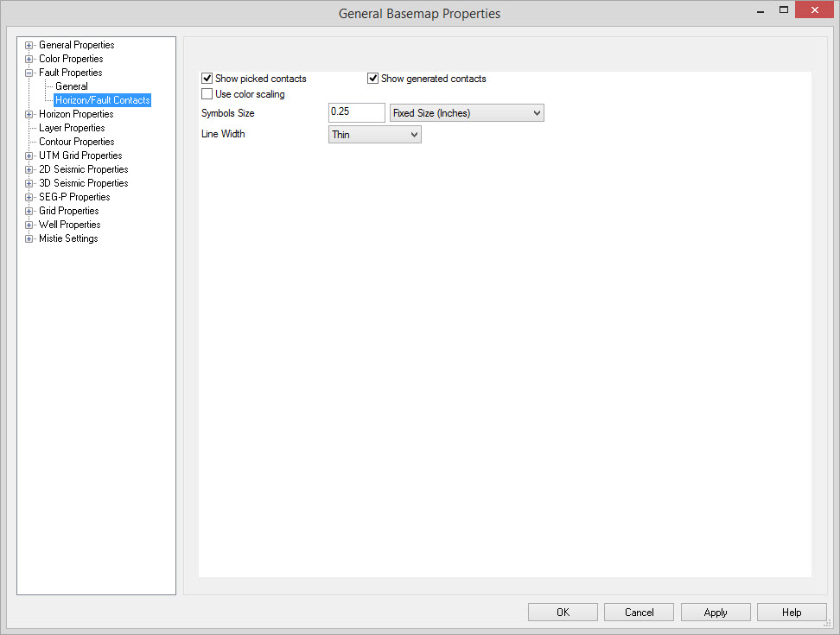
Task: Open the Fixed Size (Inches) dropdown
Action: point(467,113)
